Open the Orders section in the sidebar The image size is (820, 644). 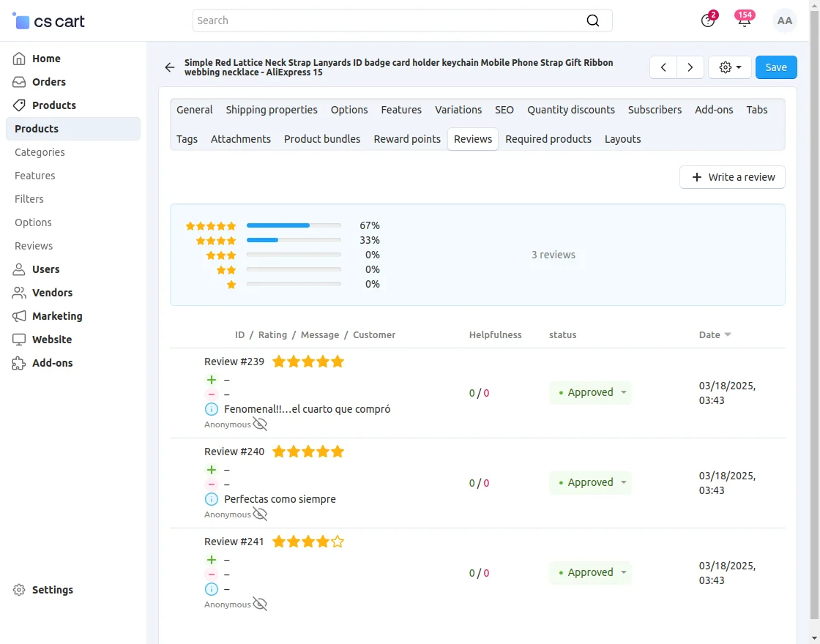(x=48, y=82)
